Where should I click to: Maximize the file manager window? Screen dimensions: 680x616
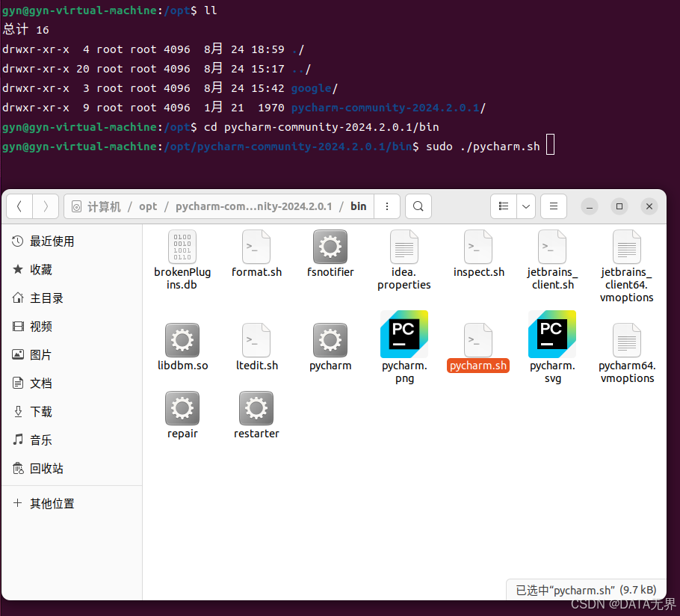click(619, 206)
